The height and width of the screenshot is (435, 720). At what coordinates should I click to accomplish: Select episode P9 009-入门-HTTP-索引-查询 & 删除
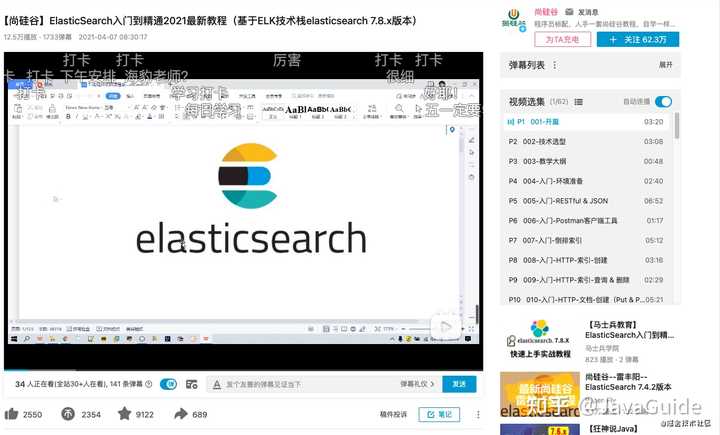click(x=585, y=280)
